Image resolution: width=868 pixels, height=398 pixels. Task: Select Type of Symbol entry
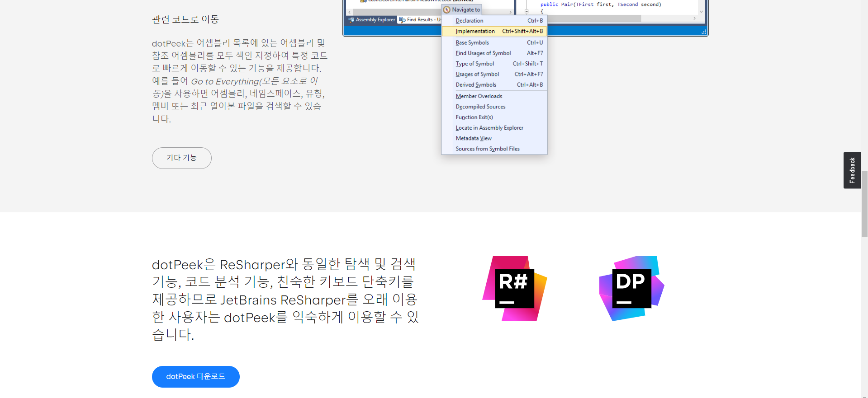(x=494, y=64)
